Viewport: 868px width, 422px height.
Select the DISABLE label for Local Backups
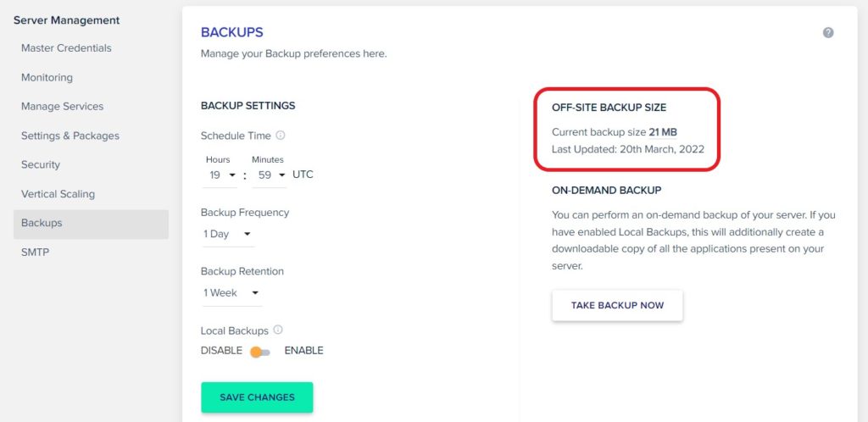pos(221,351)
